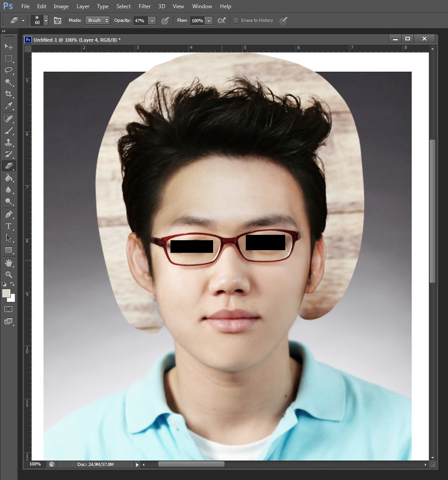The height and width of the screenshot is (480, 448).
Task: Click the vertical scrollbar thumb
Action: point(433,211)
